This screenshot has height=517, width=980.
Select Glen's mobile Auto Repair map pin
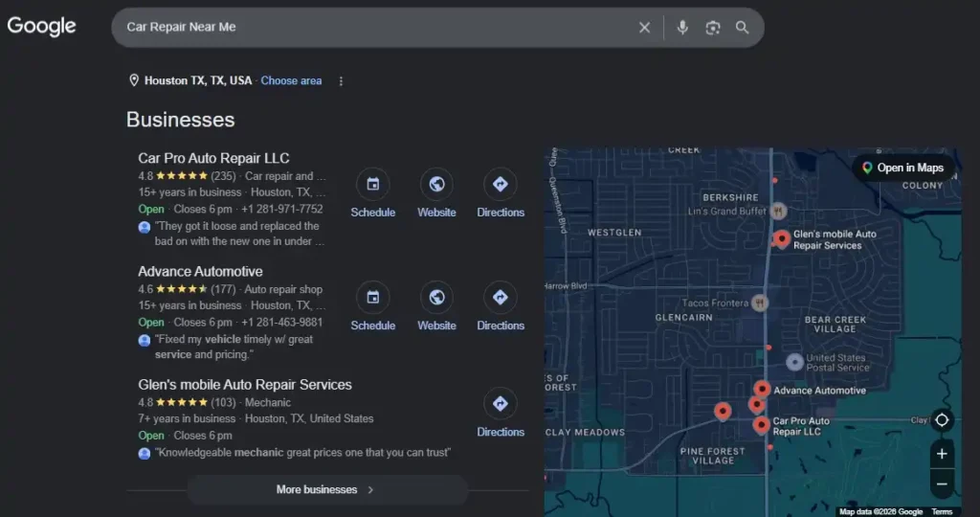click(781, 238)
